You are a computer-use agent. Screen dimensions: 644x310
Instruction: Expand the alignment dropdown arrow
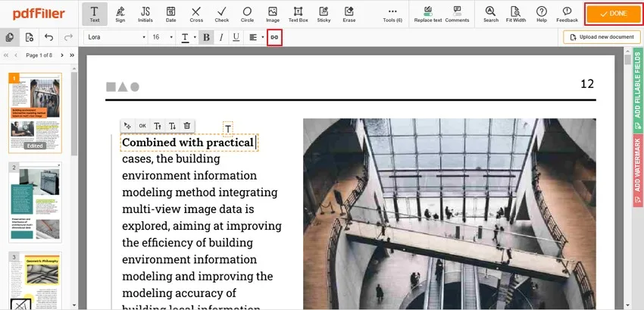click(263, 37)
